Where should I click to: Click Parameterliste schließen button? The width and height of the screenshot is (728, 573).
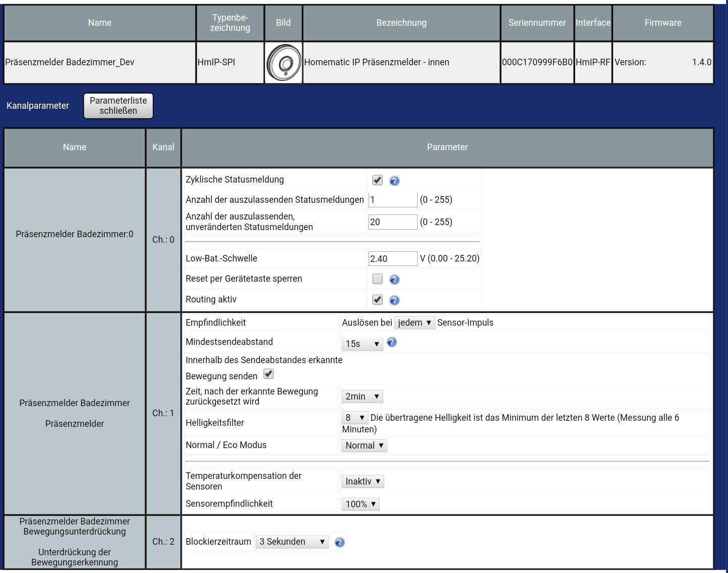[x=118, y=106]
